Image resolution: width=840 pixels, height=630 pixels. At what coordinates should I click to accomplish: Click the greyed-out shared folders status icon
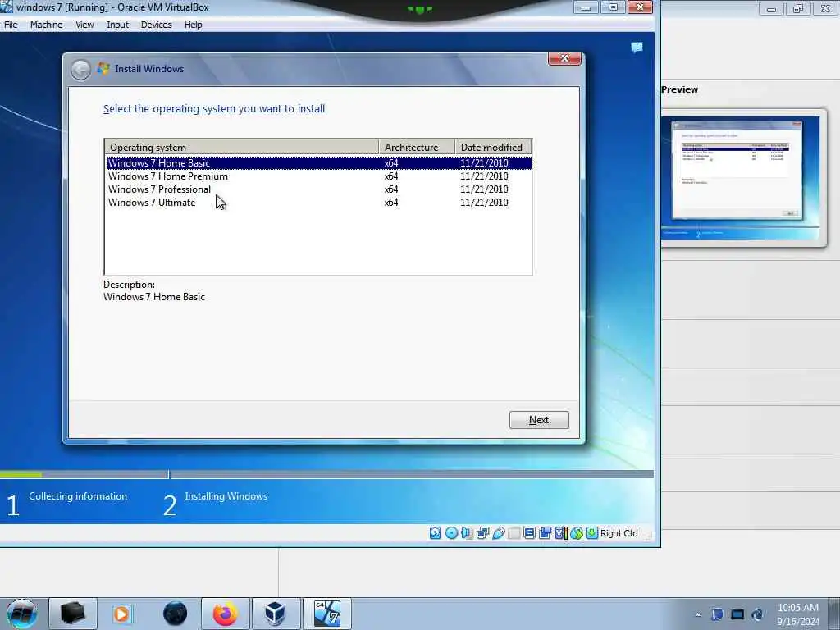[x=514, y=533]
